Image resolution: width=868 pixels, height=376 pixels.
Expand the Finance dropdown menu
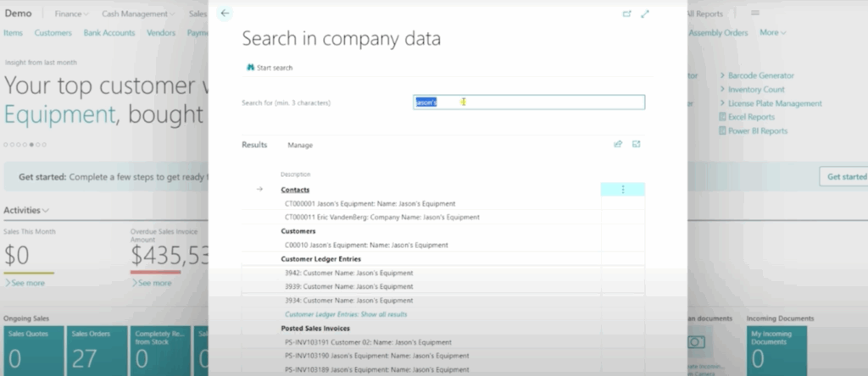click(x=74, y=14)
